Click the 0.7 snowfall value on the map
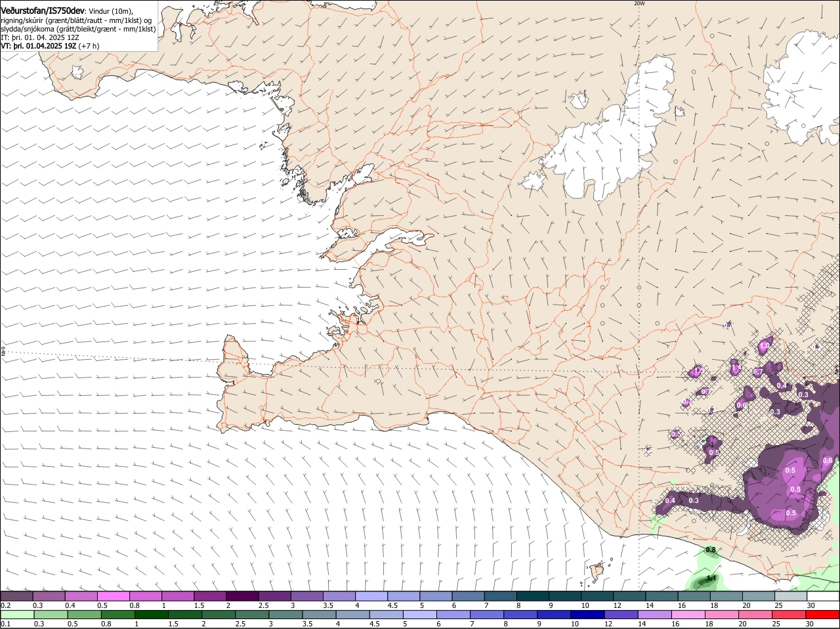The image size is (840, 629). pos(757,372)
